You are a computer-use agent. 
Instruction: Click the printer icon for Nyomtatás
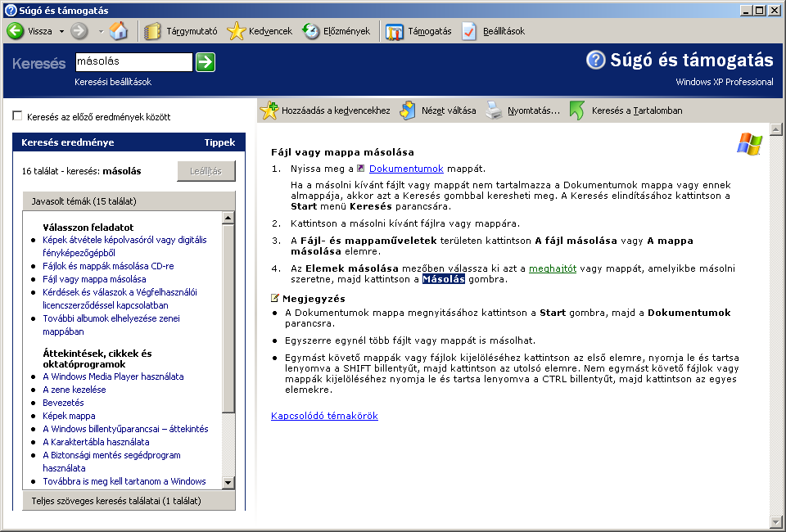[x=494, y=110]
